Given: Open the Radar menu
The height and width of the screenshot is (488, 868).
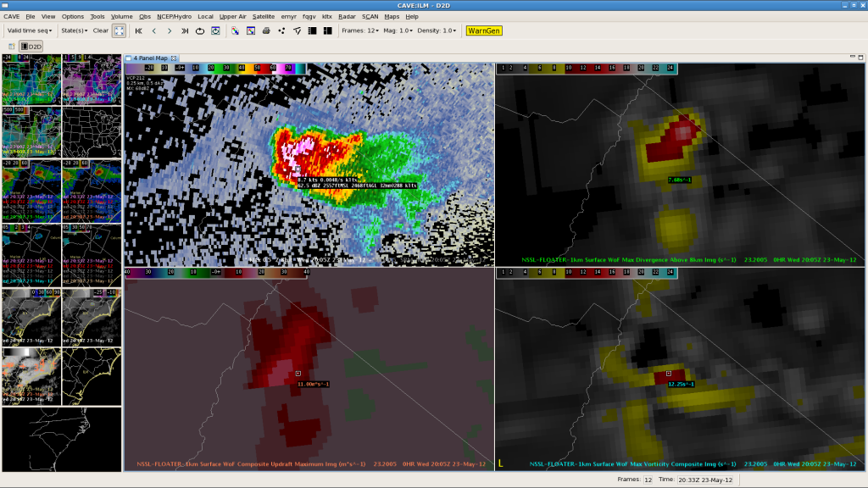Looking at the screenshot, I should (x=347, y=16).
